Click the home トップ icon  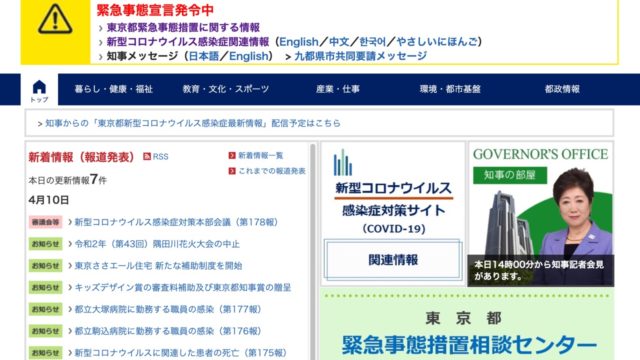click(x=39, y=91)
